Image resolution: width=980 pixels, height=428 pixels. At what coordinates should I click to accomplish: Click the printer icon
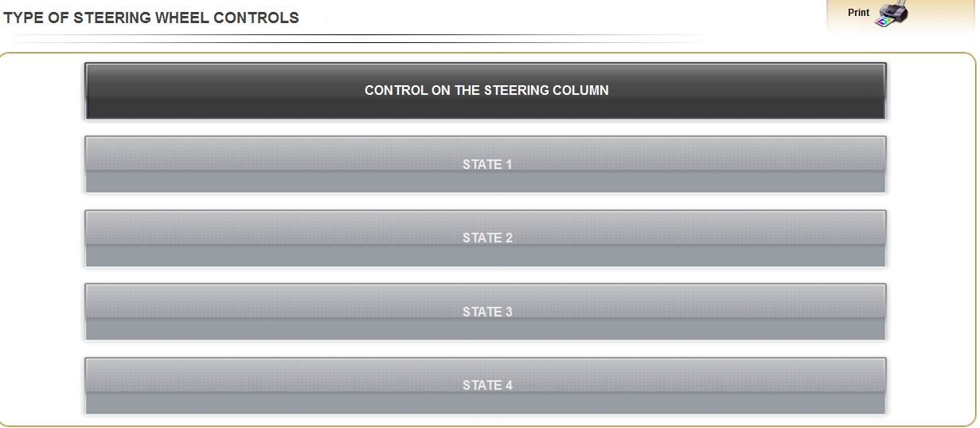892,14
